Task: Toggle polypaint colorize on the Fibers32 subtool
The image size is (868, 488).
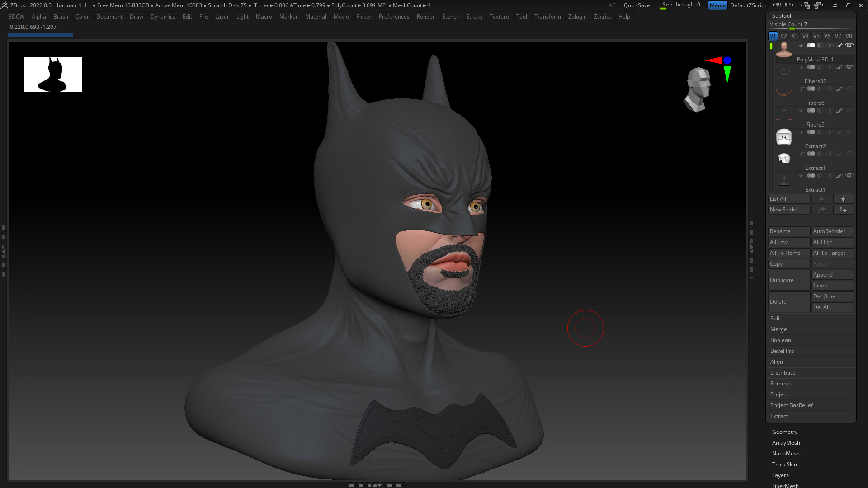Action: pos(811,67)
